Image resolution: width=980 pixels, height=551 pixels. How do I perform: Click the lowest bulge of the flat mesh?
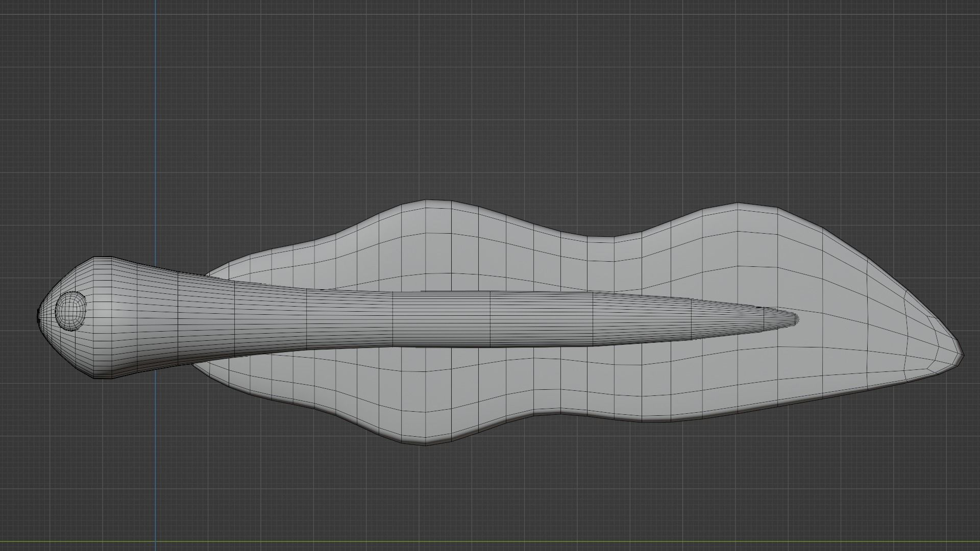click(x=425, y=443)
